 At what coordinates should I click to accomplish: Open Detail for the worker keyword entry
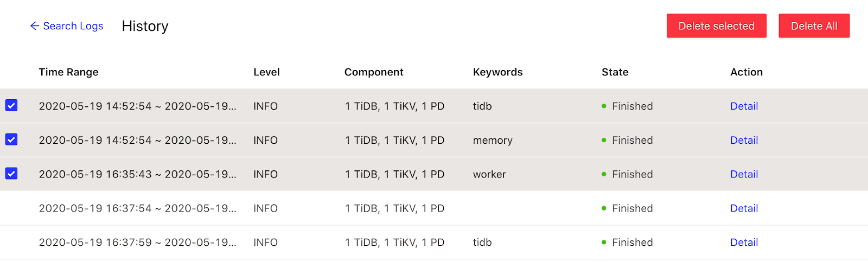tap(744, 174)
